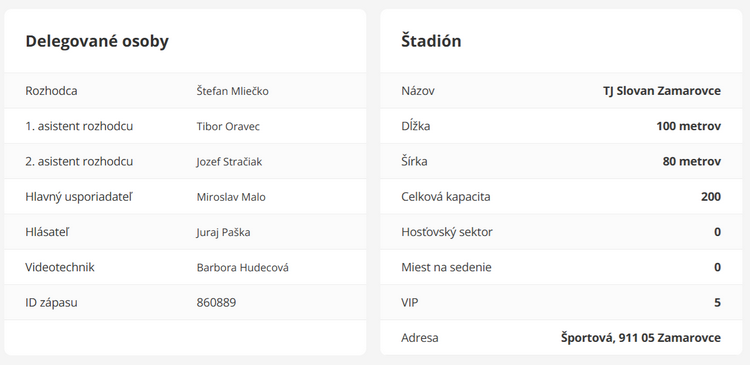Select first assistant Tibor Oravec
The image size is (750, 365).
[x=228, y=126]
